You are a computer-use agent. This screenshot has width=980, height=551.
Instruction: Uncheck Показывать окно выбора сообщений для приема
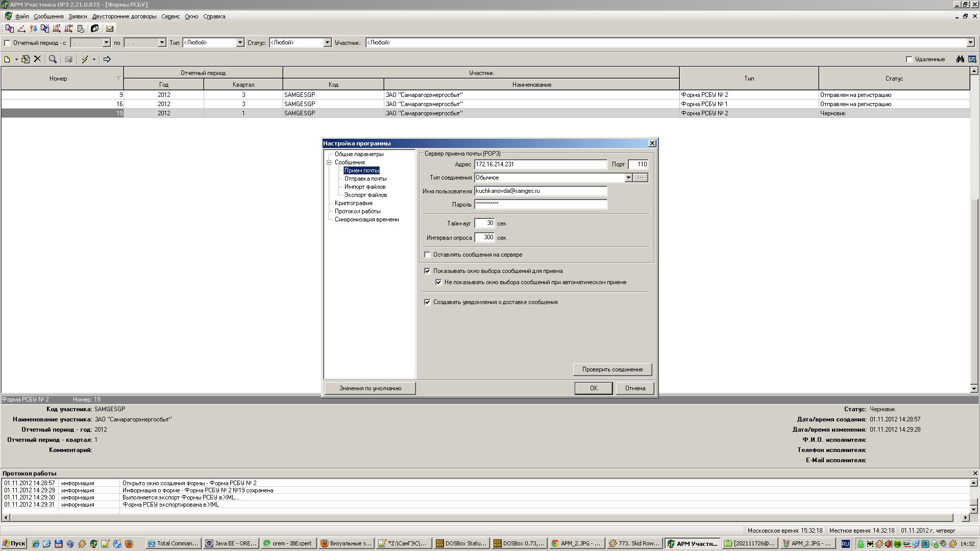click(x=428, y=271)
